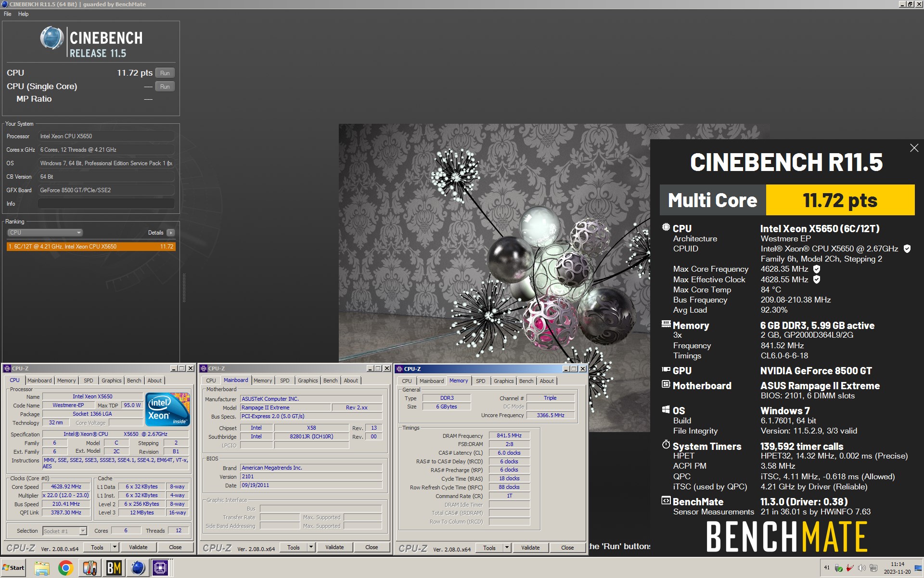Image resolution: width=924 pixels, height=578 pixels.
Task: Click the shield icon beside Max Core Frequency
Action: point(817,269)
